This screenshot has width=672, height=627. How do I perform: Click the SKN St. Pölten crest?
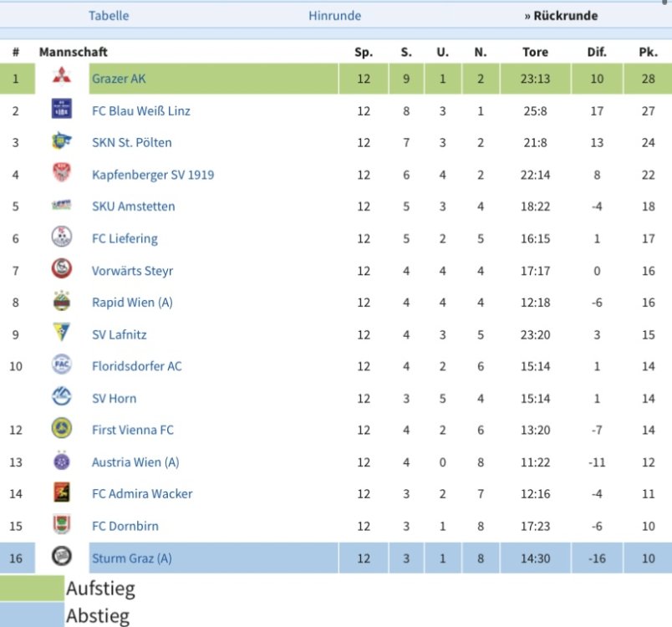[x=61, y=142]
